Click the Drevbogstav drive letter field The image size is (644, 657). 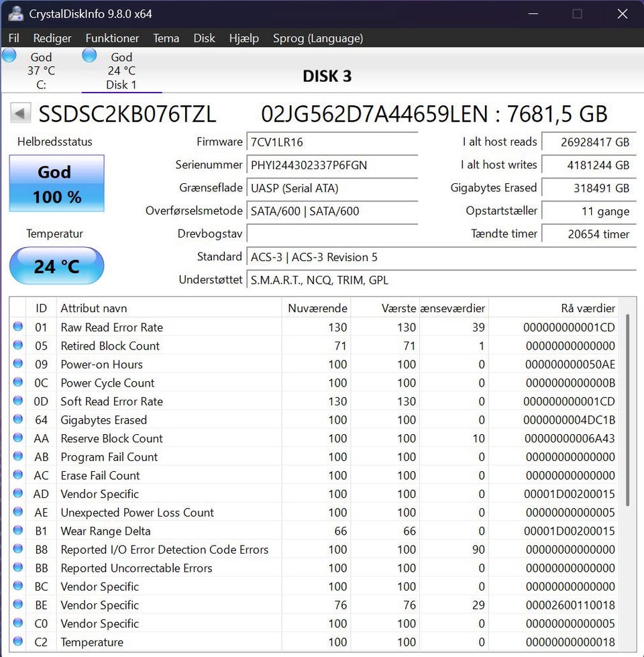coord(332,234)
